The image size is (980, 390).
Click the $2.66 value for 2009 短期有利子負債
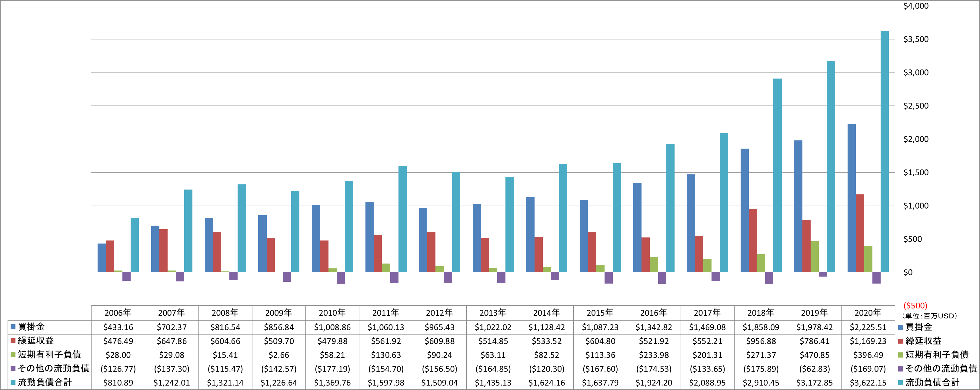pos(278,355)
